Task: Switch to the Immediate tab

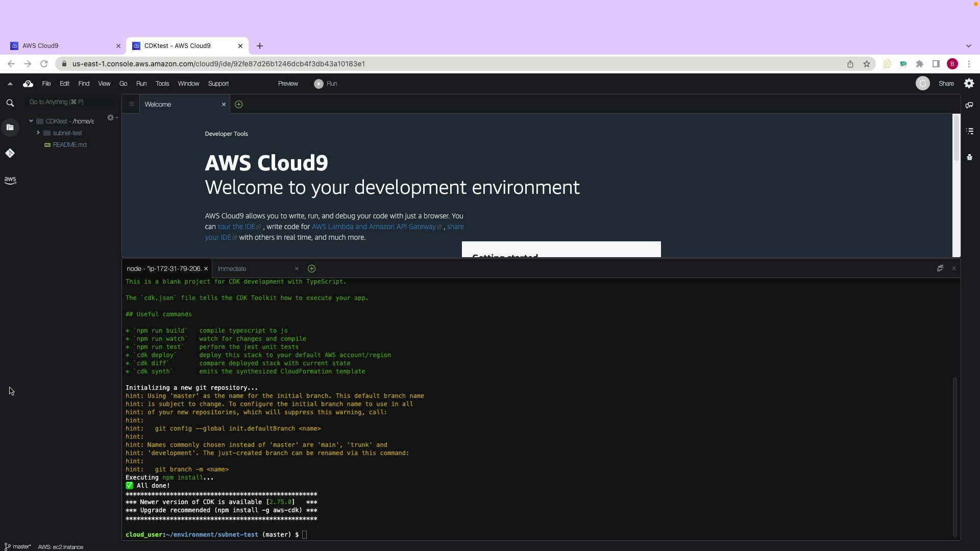Action: click(232, 269)
